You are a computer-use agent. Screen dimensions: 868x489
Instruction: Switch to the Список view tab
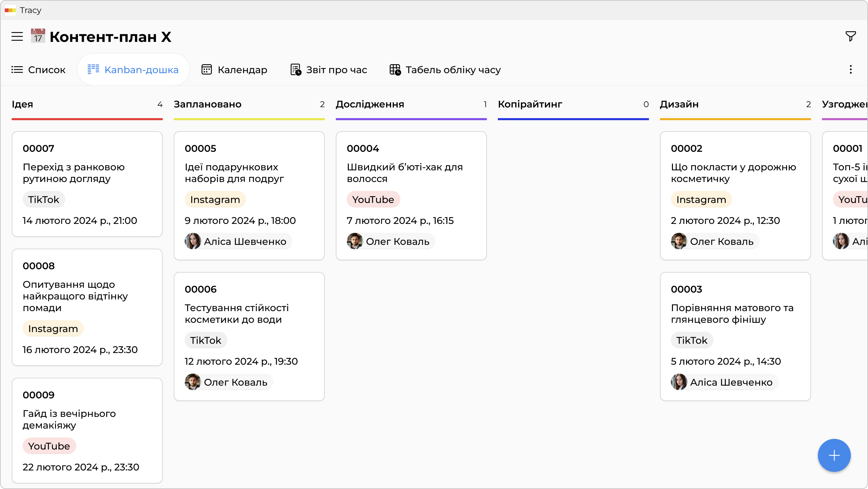pyautogui.click(x=38, y=70)
